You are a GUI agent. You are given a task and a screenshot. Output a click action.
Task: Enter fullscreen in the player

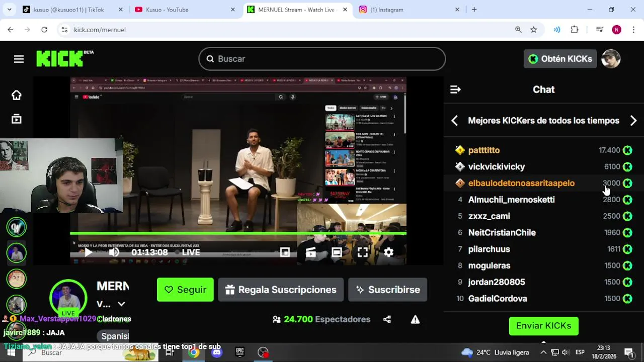tap(362, 252)
